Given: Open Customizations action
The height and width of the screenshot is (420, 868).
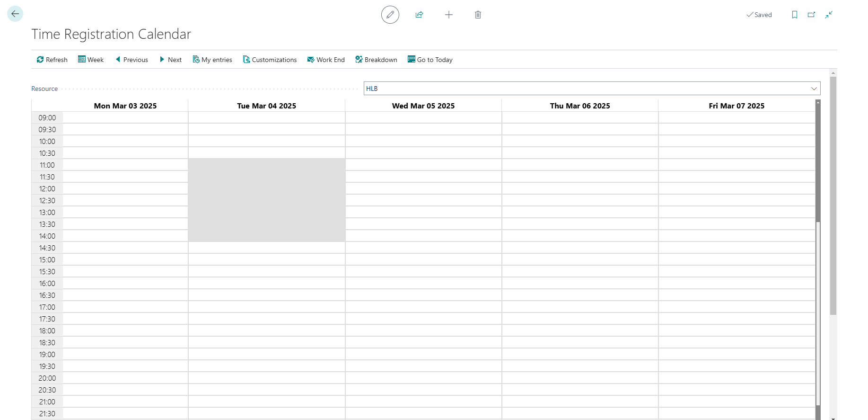Looking at the screenshot, I should [x=270, y=60].
